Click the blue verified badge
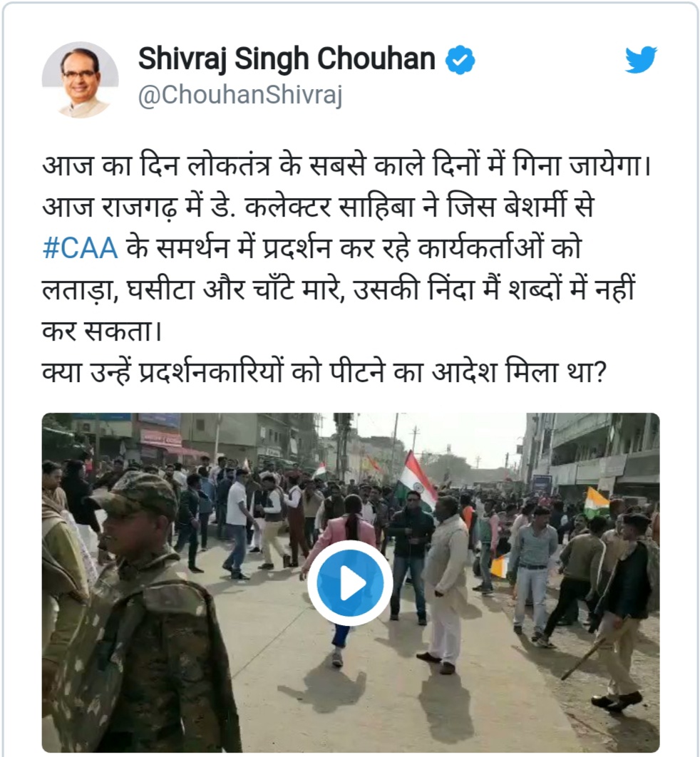Viewport: 700px width, 757px height. 460,59
